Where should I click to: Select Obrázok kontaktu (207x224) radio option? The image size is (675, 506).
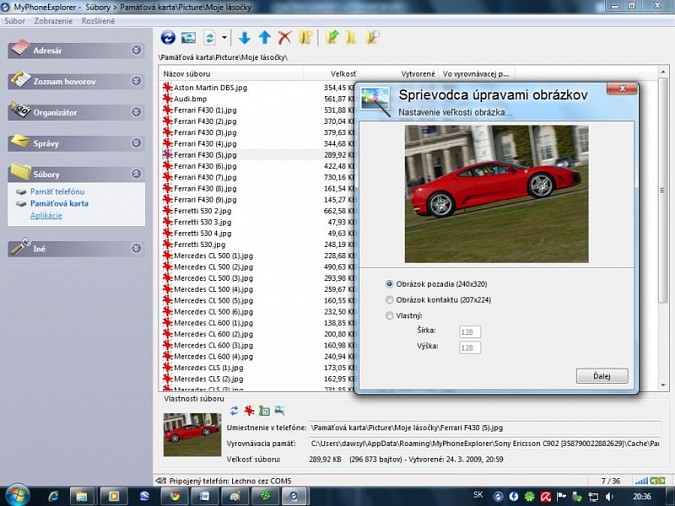pos(389,300)
